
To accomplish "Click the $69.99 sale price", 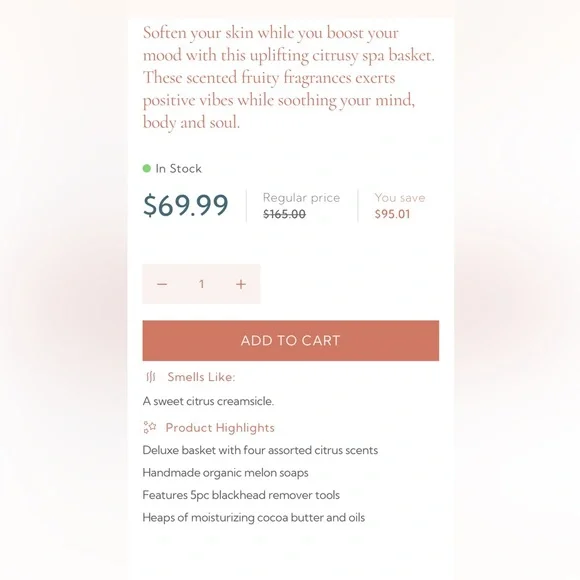I will 186,205.
